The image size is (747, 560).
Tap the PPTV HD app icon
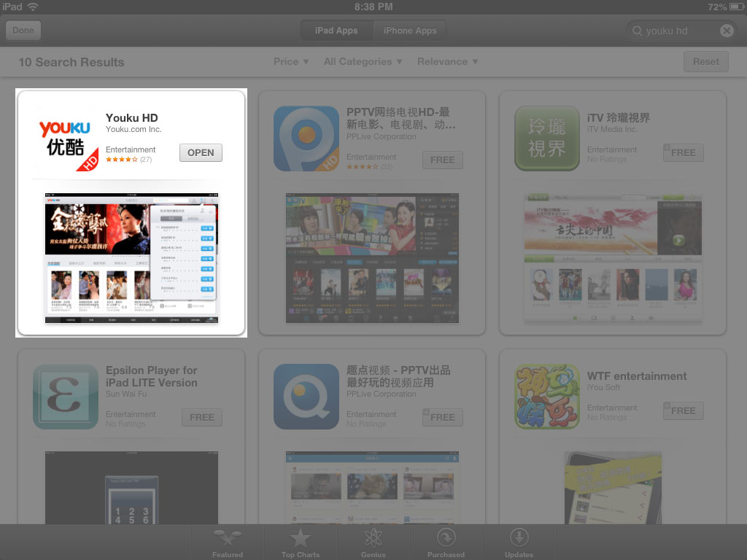tap(306, 139)
